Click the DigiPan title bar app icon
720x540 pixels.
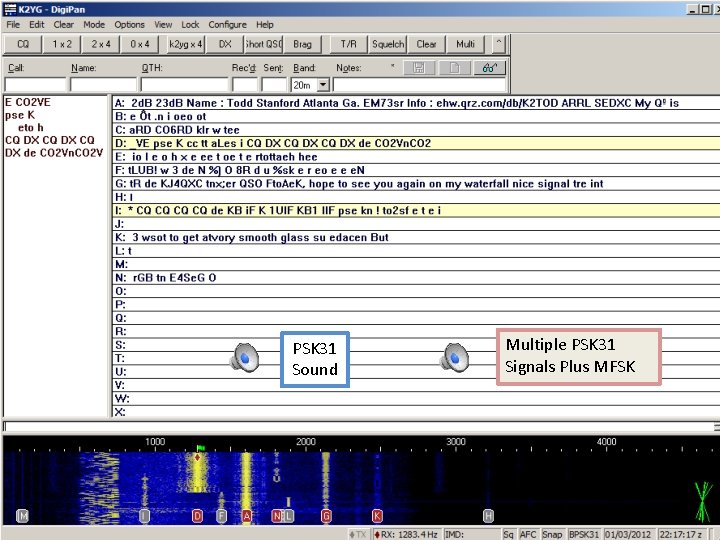click(x=10, y=9)
